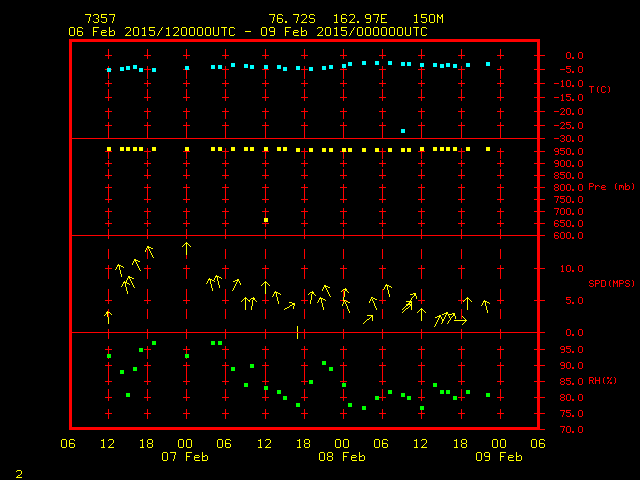
Task: Click the lowest wind arrow at 12 on 06 Feb
Action: pos(108,317)
